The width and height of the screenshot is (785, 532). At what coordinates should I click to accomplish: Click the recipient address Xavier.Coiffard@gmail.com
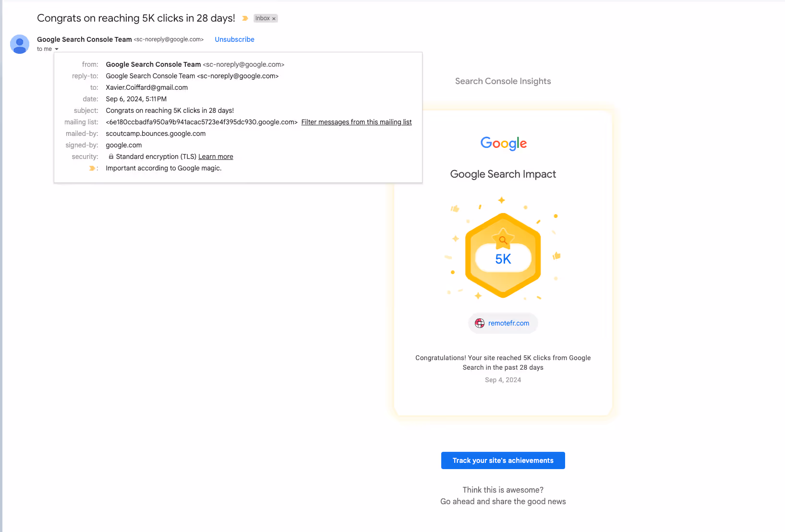146,87
